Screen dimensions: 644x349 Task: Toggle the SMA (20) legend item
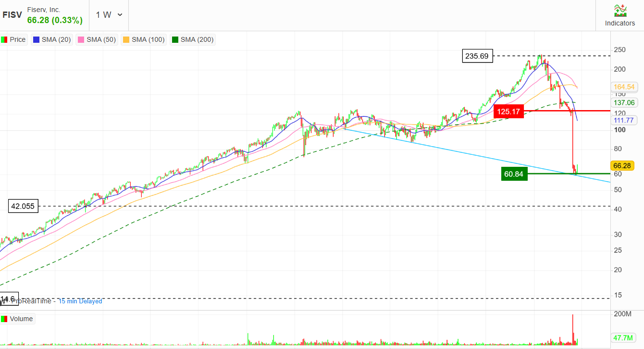52,39
